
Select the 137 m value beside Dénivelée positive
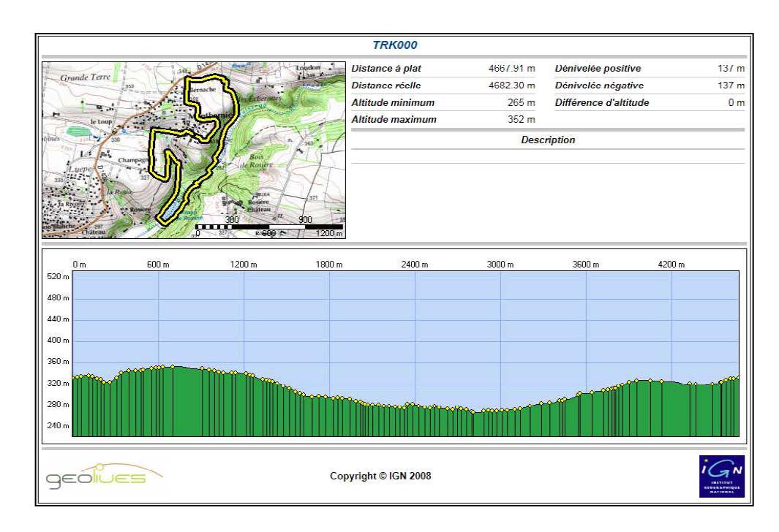click(x=731, y=69)
